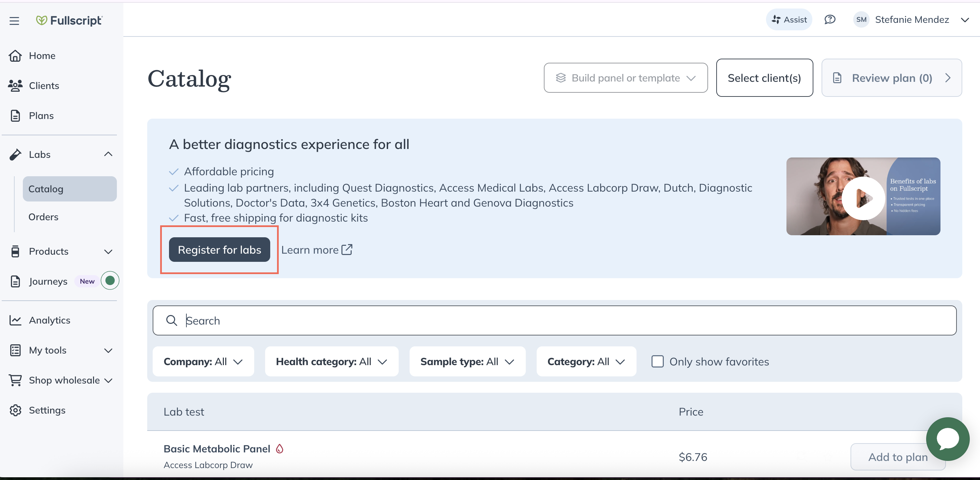Screen dimensions: 980x480
Task: Open the Company filter dropdown
Action: [203, 361]
